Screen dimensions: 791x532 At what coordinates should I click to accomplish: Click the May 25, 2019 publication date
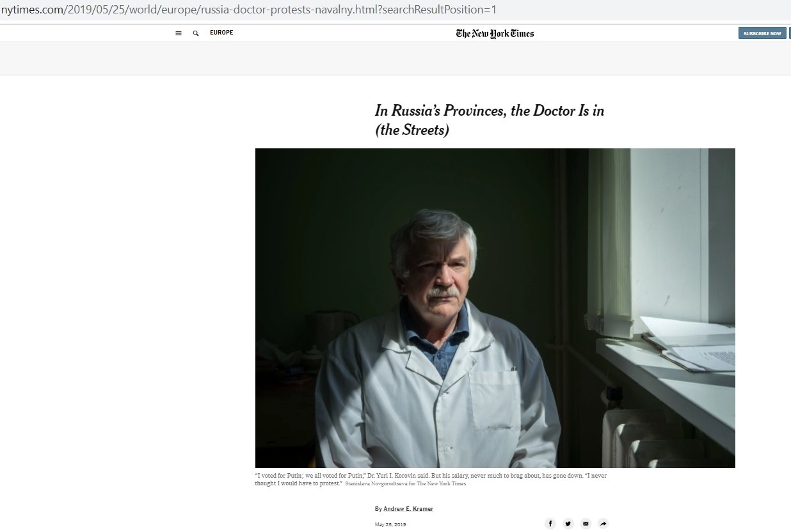[390, 524]
